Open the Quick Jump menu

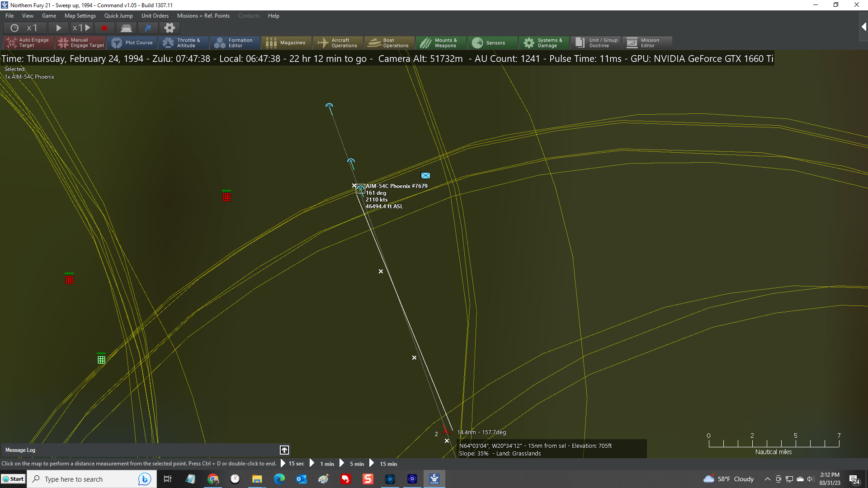click(118, 16)
